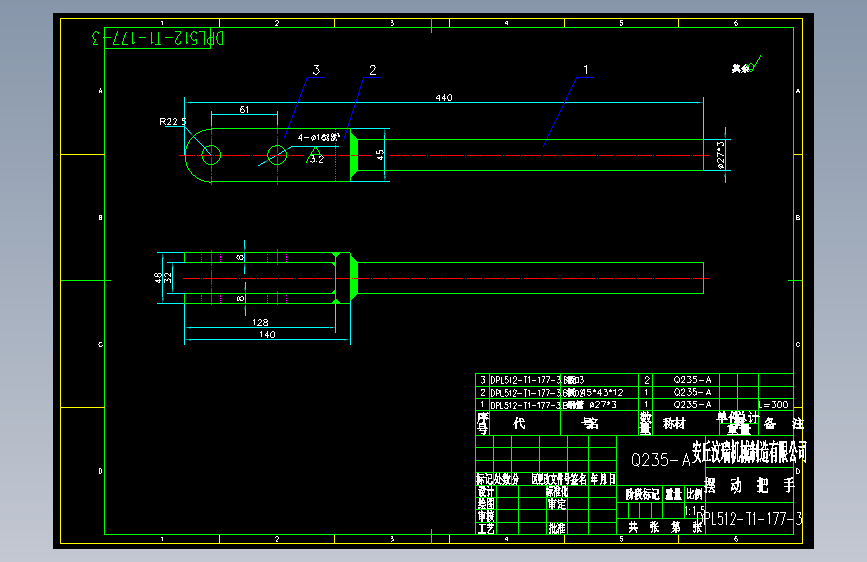Viewport: 867px width, 562px height.
Task: Click the quantity 2 cell in parts list
Action: tap(646, 380)
